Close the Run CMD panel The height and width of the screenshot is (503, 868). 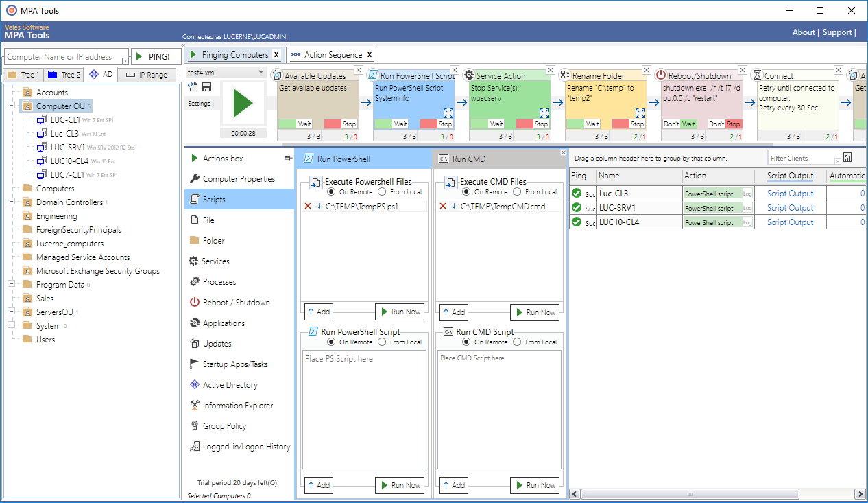564,152
